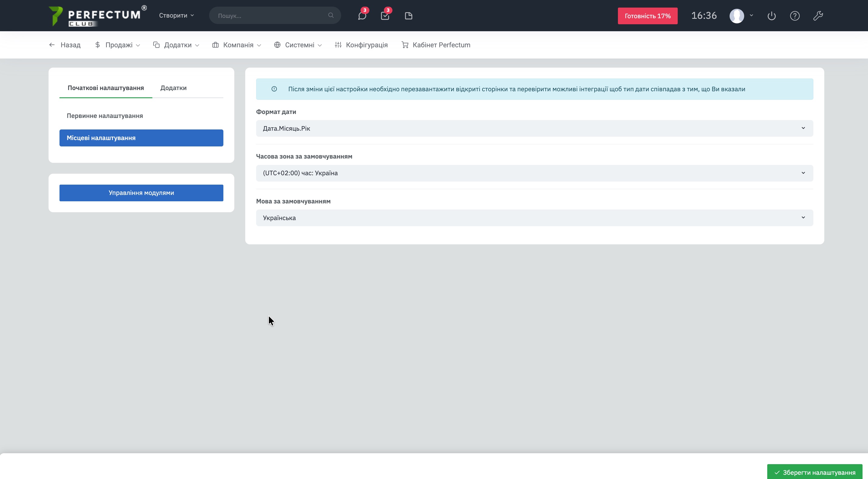The width and height of the screenshot is (868, 479).
Task: Click the search magnifier icon
Action: click(331, 15)
